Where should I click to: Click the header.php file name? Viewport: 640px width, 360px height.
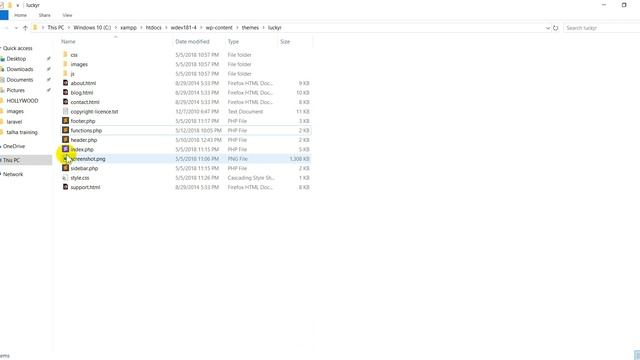click(84, 140)
